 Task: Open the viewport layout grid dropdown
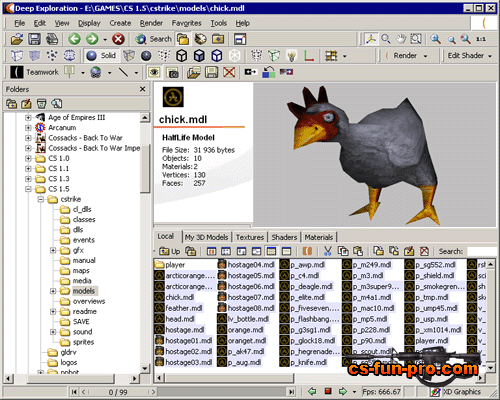pyautogui.click(x=344, y=56)
